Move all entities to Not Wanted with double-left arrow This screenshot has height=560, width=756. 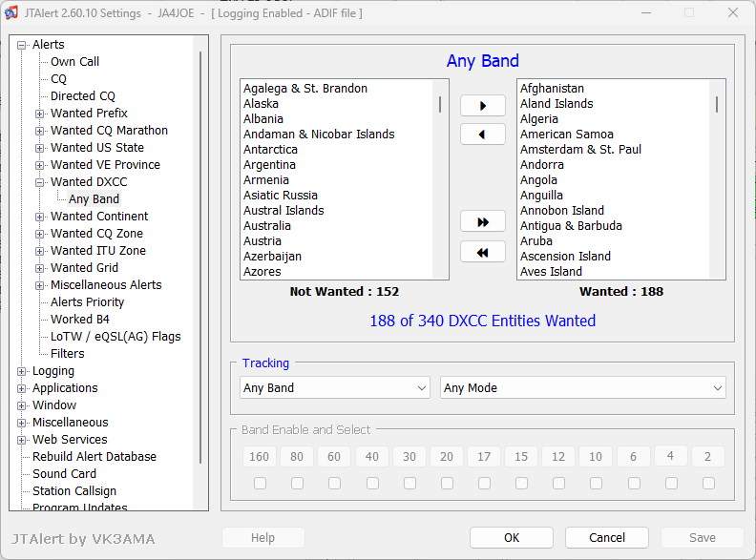click(x=483, y=252)
